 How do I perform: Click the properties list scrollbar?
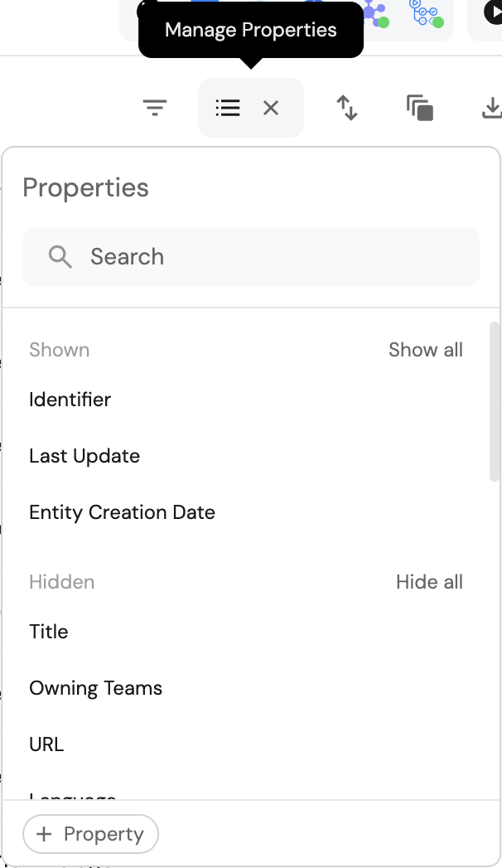[495, 402]
